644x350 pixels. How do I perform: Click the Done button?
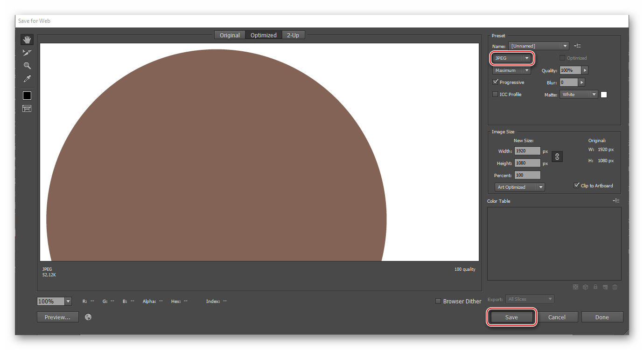point(602,317)
